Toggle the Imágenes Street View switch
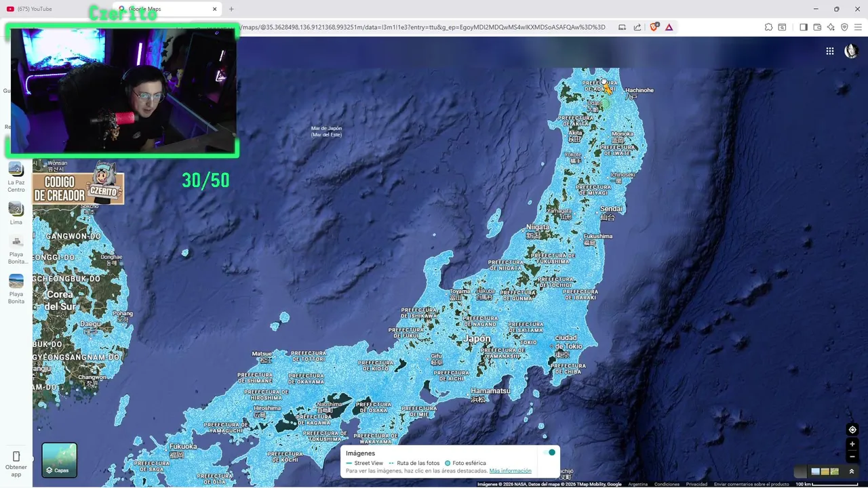868x488 pixels. pos(549,452)
